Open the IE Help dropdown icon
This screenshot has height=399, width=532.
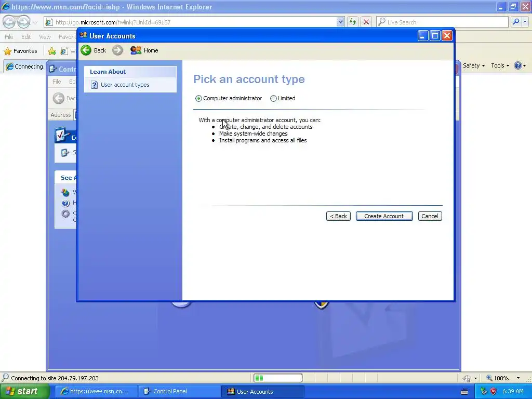click(520, 65)
